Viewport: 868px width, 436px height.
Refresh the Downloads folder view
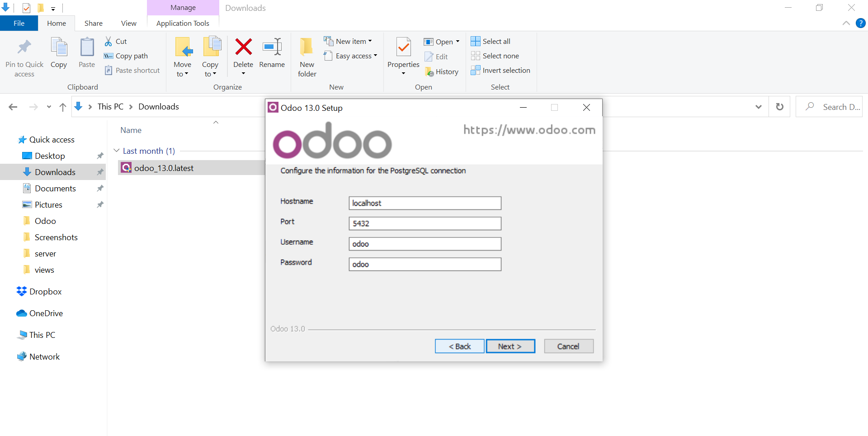[x=780, y=107]
